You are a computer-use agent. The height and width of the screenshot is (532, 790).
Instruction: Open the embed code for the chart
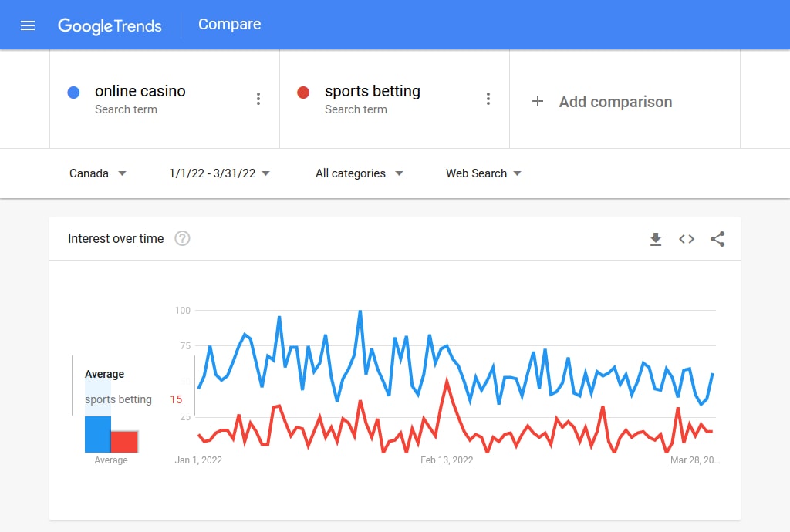click(686, 239)
